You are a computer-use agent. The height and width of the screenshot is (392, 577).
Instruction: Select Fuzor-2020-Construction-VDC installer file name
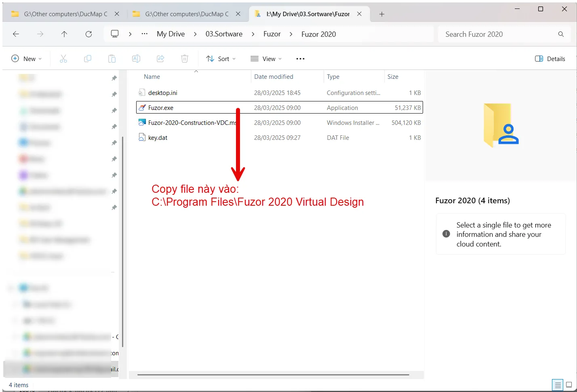192,123
